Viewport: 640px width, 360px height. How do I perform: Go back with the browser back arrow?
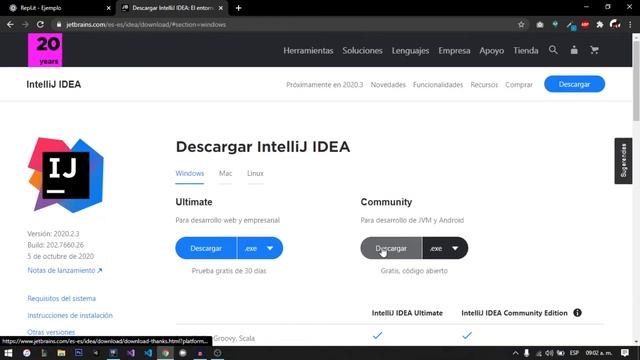coord(10,24)
